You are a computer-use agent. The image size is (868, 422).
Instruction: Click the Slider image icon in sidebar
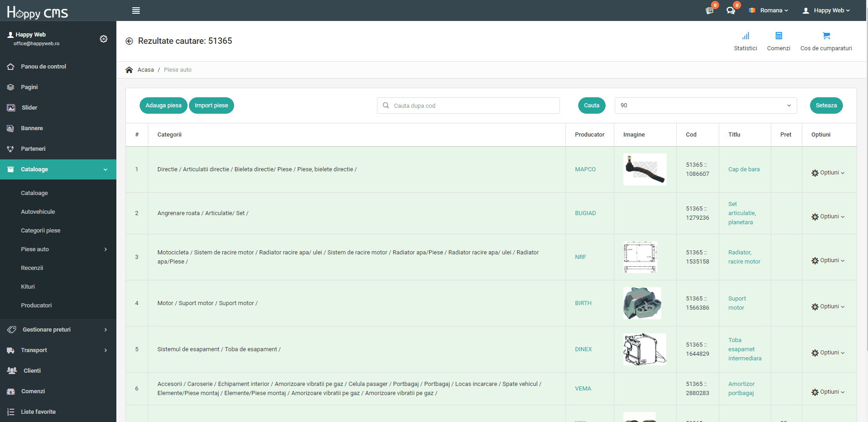coord(11,108)
